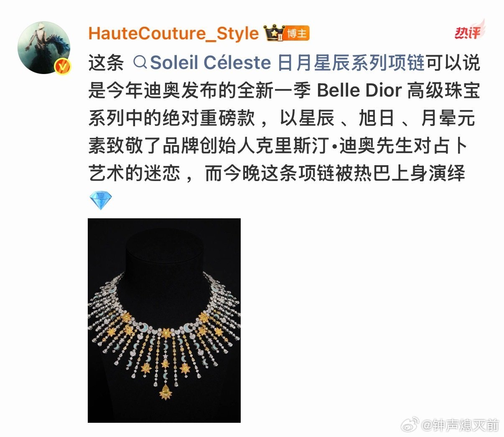Click the 博主 blogger badge

tap(297, 33)
